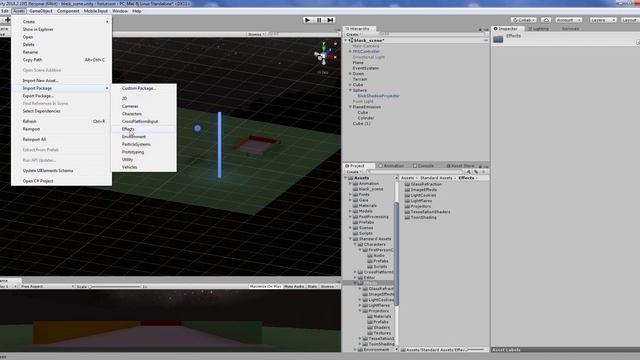Open the Hierarchy Create dropdown
The width and height of the screenshot is (640, 360).
353,34
